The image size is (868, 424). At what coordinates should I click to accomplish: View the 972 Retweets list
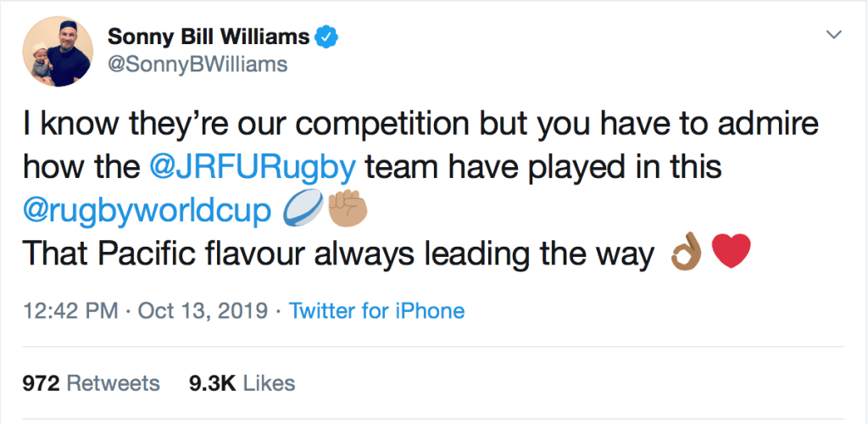[92, 383]
